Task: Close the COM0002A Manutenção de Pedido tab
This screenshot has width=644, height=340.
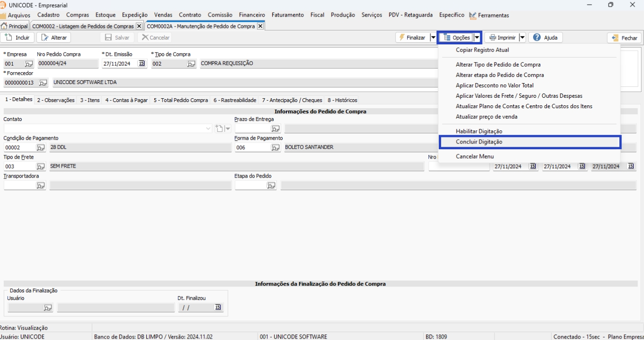Action: (260, 26)
